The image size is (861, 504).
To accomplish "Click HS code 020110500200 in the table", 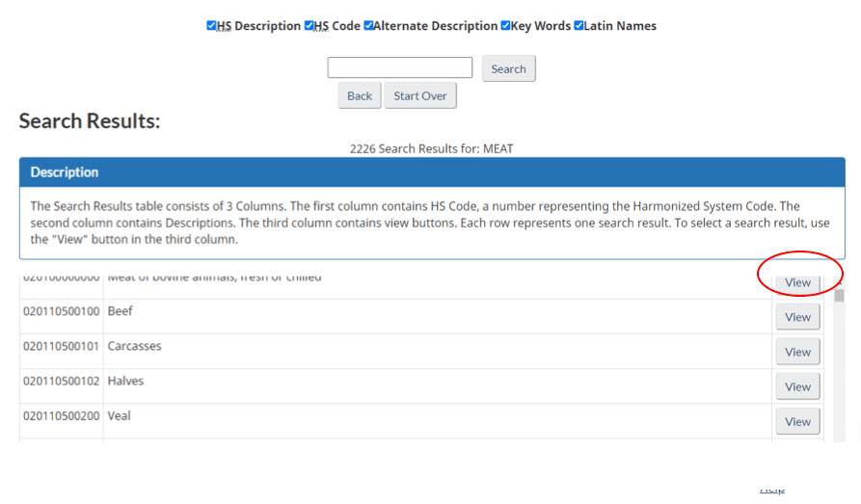I will coord(61,416).
